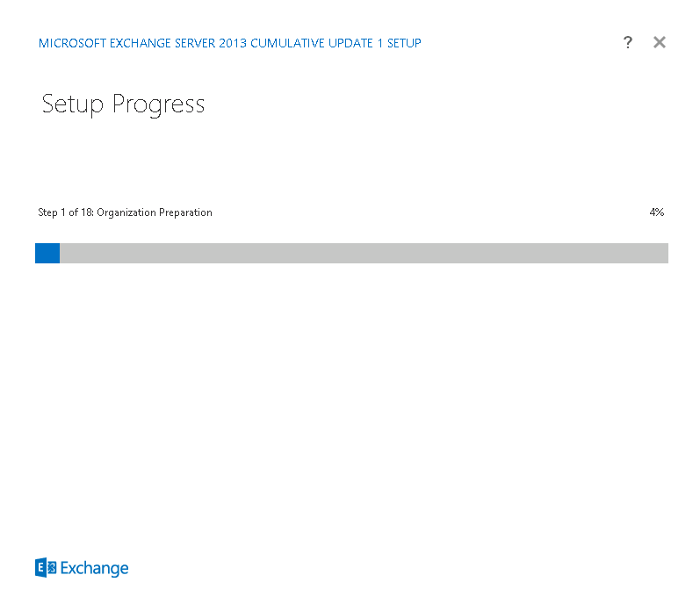Open help with the question mark icon
This screenshot has width=700, height=611.
627,42
